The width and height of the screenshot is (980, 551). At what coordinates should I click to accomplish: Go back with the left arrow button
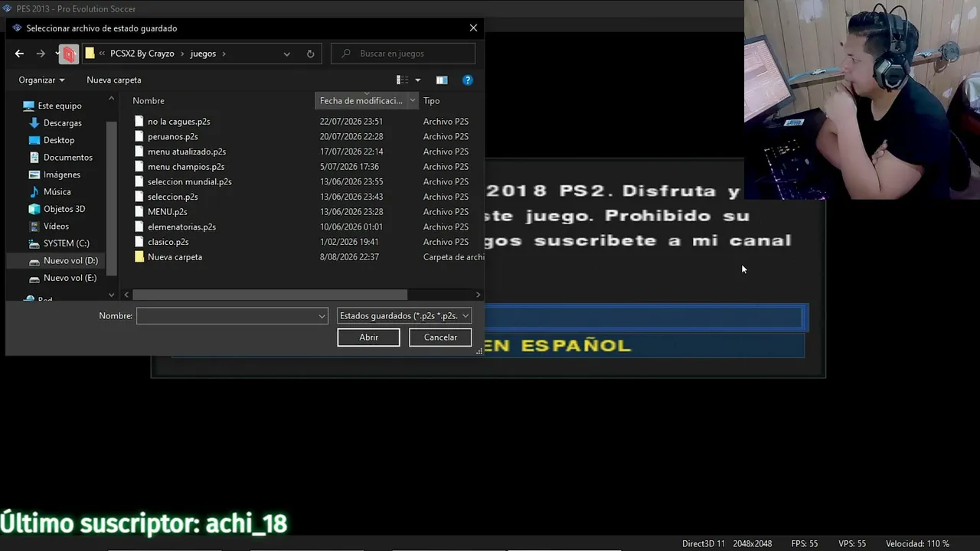[x=19, y=54]
